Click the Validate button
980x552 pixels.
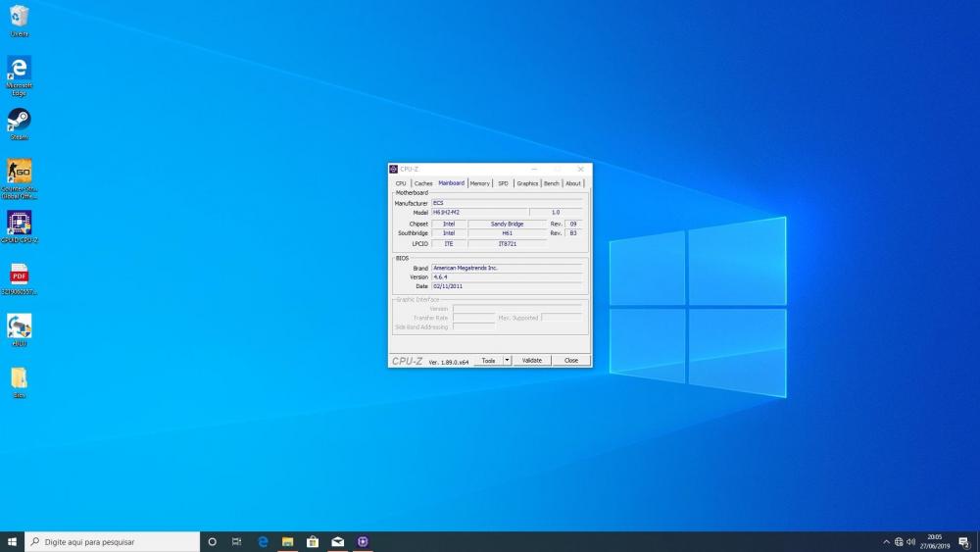point(531,361)
